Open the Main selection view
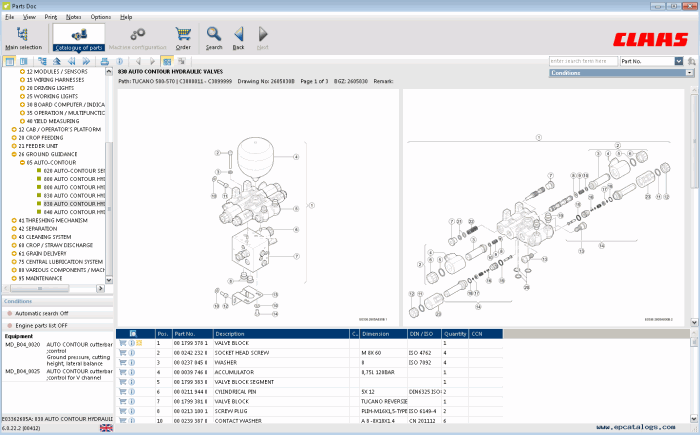 [23, 35]
